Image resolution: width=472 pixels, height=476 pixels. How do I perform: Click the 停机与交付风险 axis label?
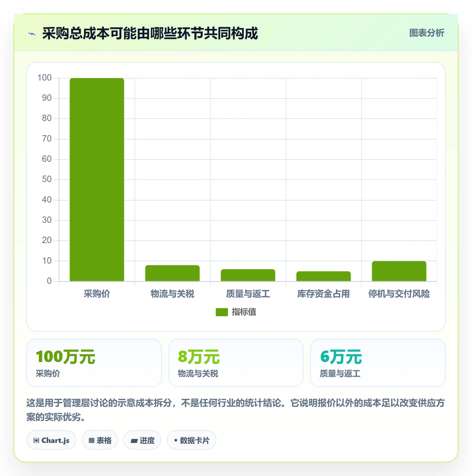[x=399, y=294]
